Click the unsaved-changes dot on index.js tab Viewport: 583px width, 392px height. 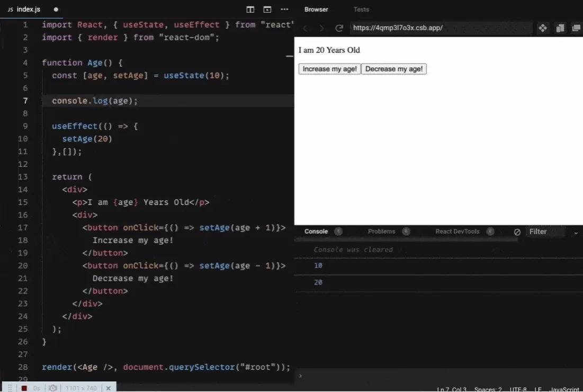pos(56,10)
